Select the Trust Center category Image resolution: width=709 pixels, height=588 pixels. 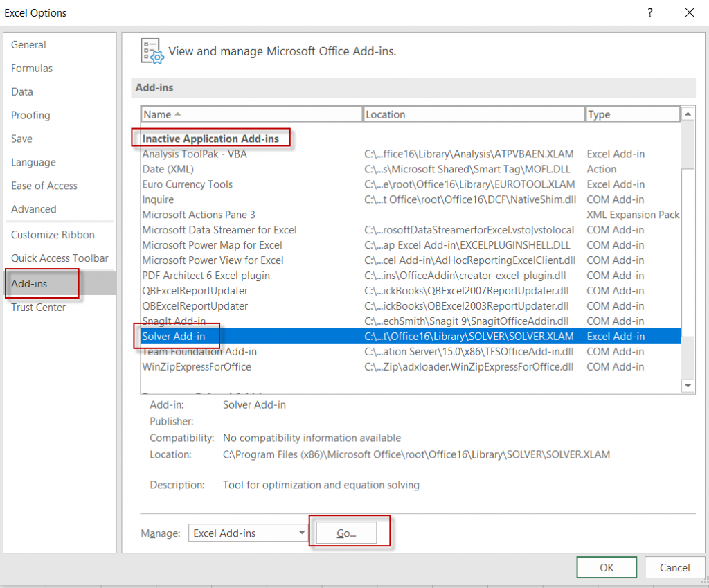pyautogui.click(x=39, y=308)
